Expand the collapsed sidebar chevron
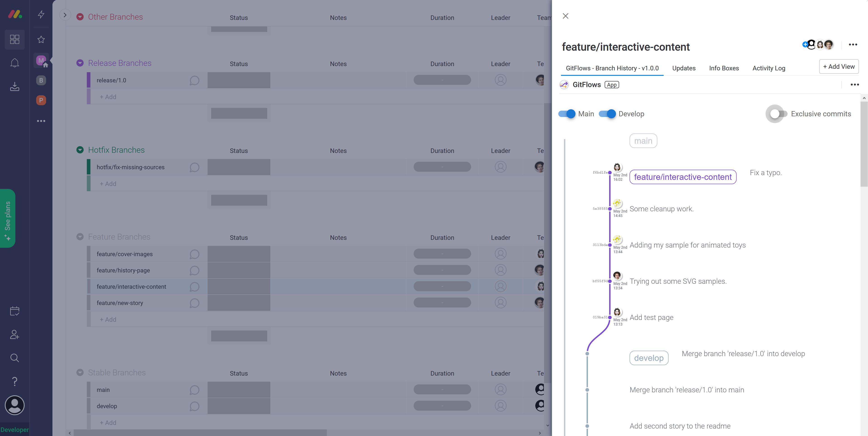This screenshot has width=868, height=436. pyautogui.click(x=65, y=15)
